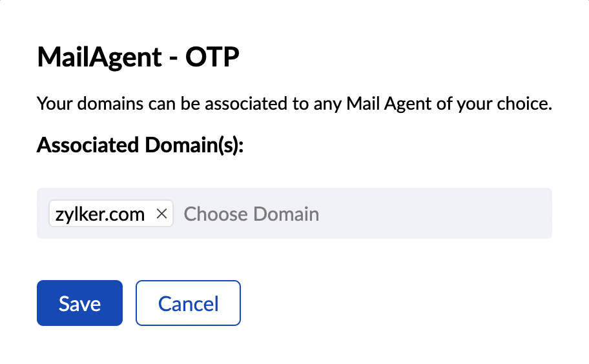Click the domain association description text
The image size is (589, 364).
294,103
